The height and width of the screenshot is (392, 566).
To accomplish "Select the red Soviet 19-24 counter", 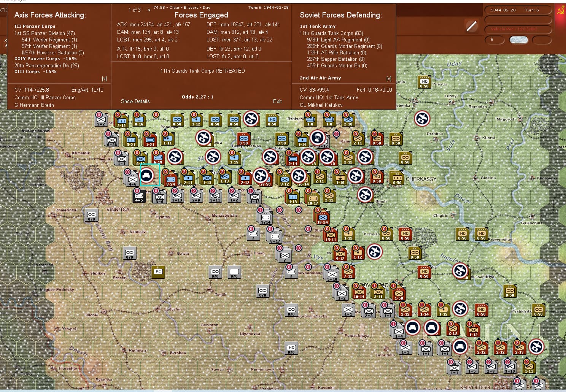I will tap(323, 217).
